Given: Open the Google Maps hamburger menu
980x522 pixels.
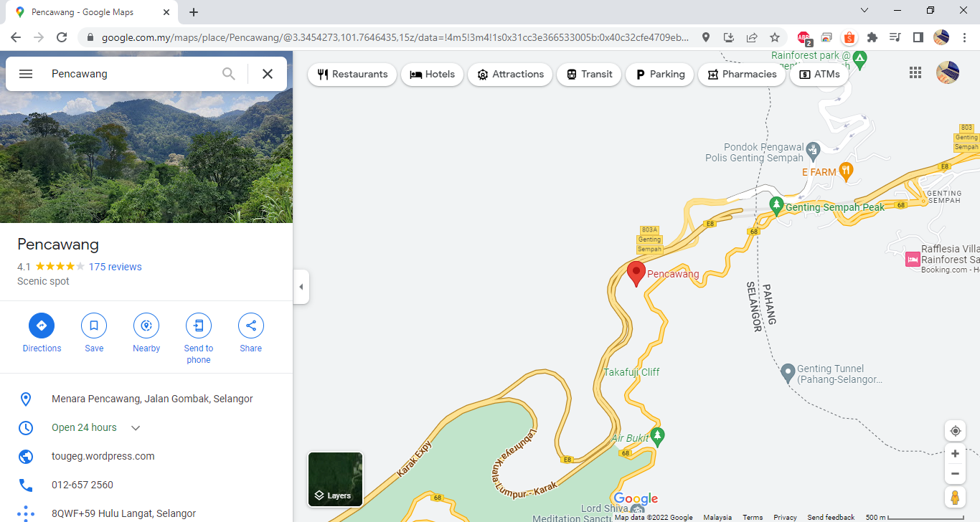Looking at the screenshot, I should tap(26, 74).
